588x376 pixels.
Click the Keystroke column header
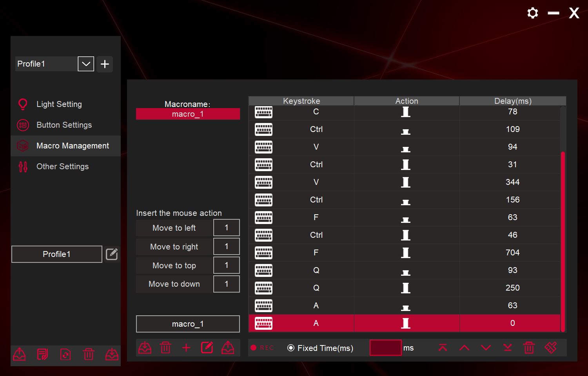[x=301, y=101]
